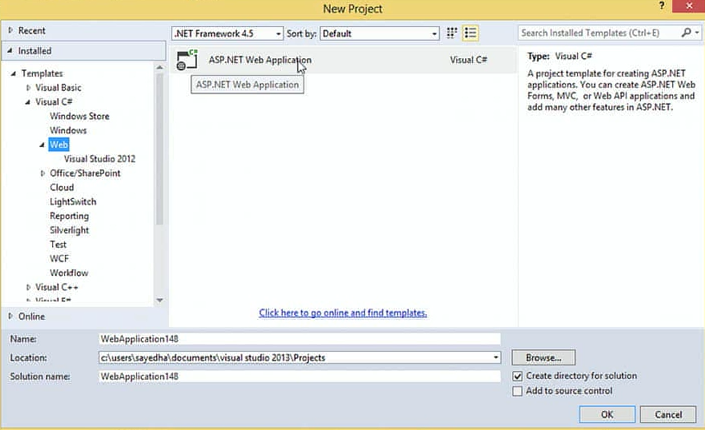Viewport: 705px width, 430px height.
Task: Select Windows Store templates
Action: click(x=80, y=116)
